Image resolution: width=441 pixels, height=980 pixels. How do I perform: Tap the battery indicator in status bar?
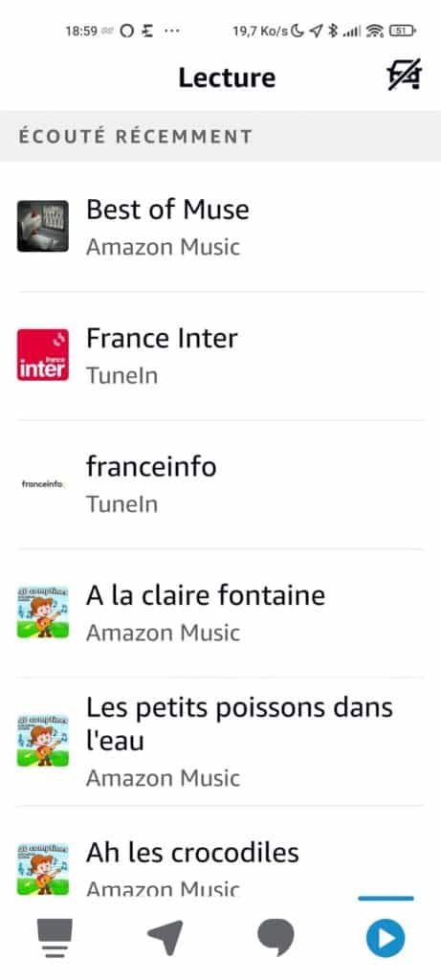[403, 31]
